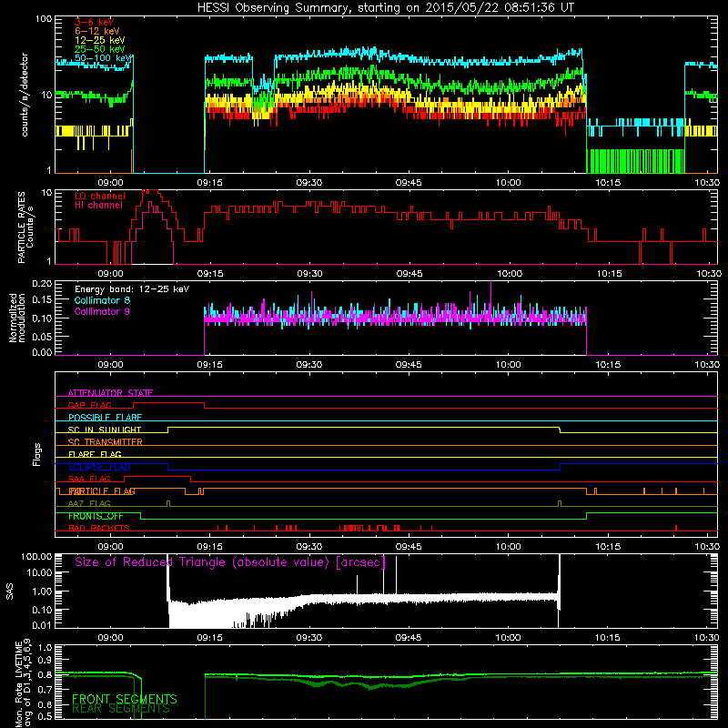Viewport: 728px width, 728px height.
Task: Click the REAR SEGMENTS legend label
Action: click(x=121, y=709)
